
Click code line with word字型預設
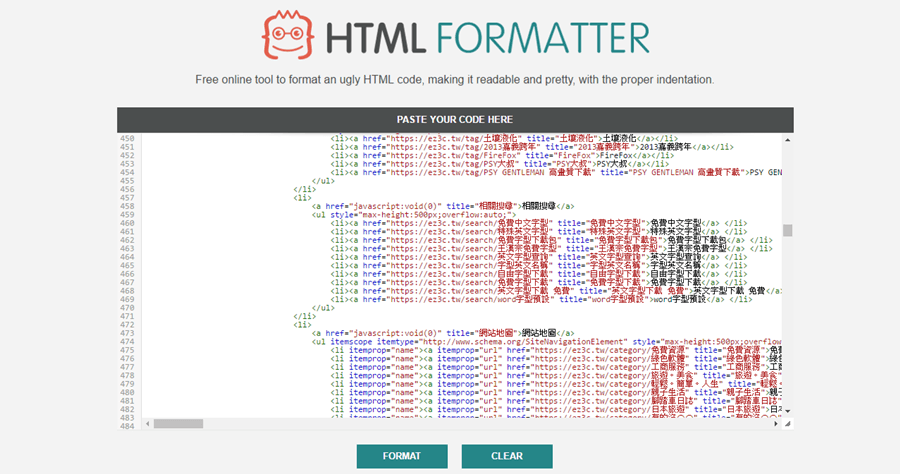[541, 299]
